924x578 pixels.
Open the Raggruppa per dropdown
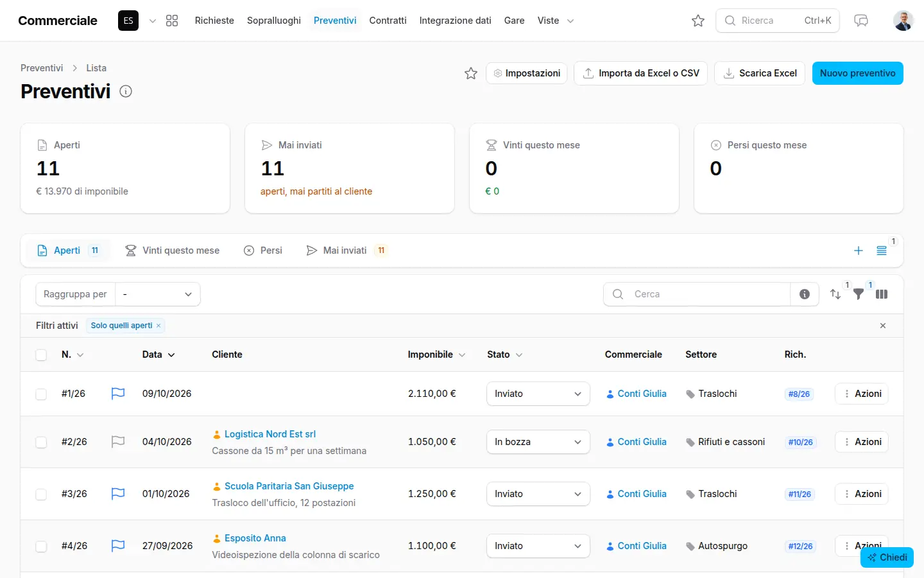[x=158, y=294]
